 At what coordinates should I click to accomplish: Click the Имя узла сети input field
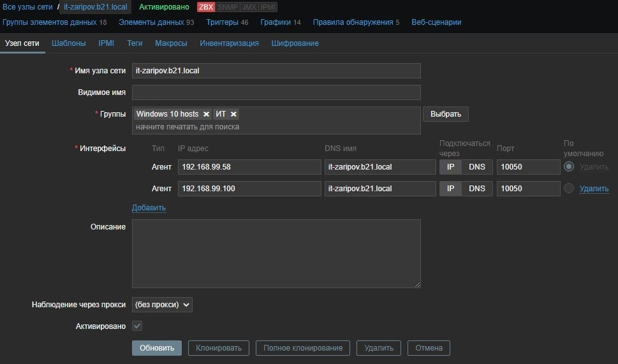click(276, 71)
